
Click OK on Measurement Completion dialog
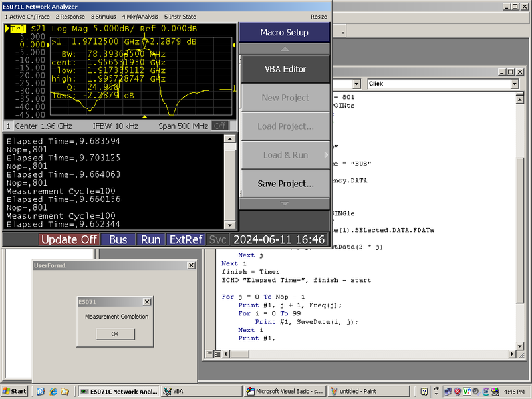pos(114,334)
